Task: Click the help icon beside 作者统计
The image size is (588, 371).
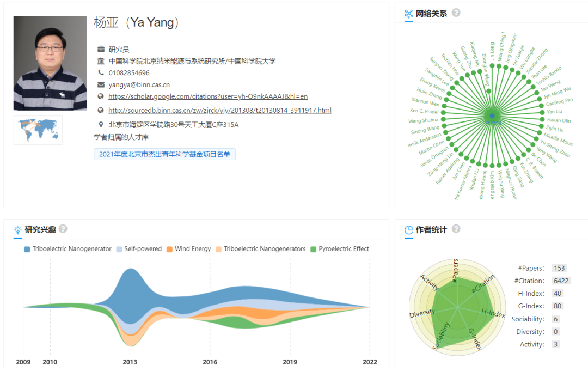Action: pos(456,229)
